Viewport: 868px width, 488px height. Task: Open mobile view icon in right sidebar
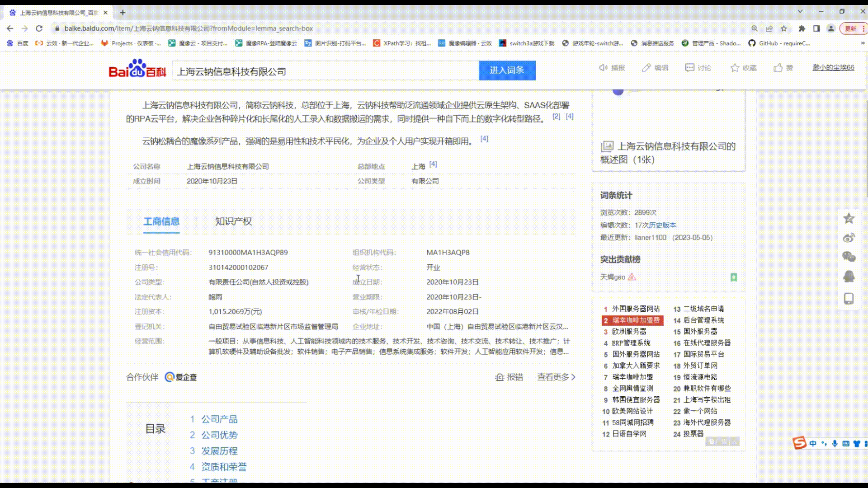849,299
